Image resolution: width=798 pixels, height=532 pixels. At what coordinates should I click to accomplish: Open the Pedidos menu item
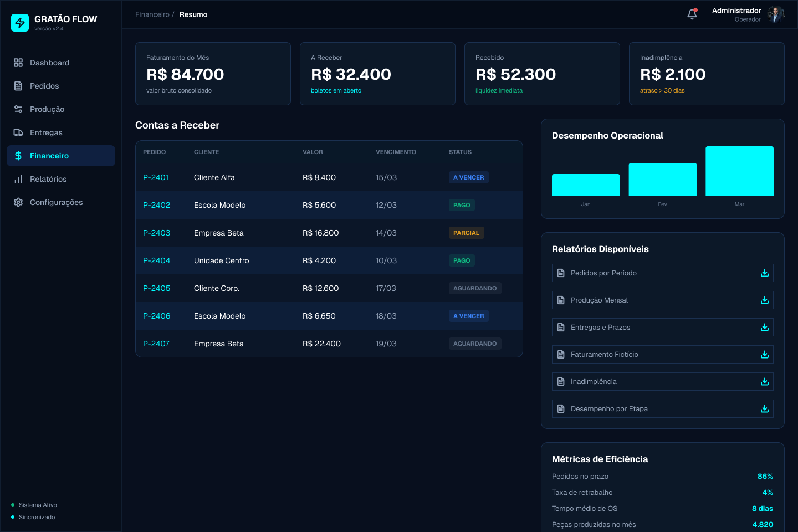(x=61, y=86)
